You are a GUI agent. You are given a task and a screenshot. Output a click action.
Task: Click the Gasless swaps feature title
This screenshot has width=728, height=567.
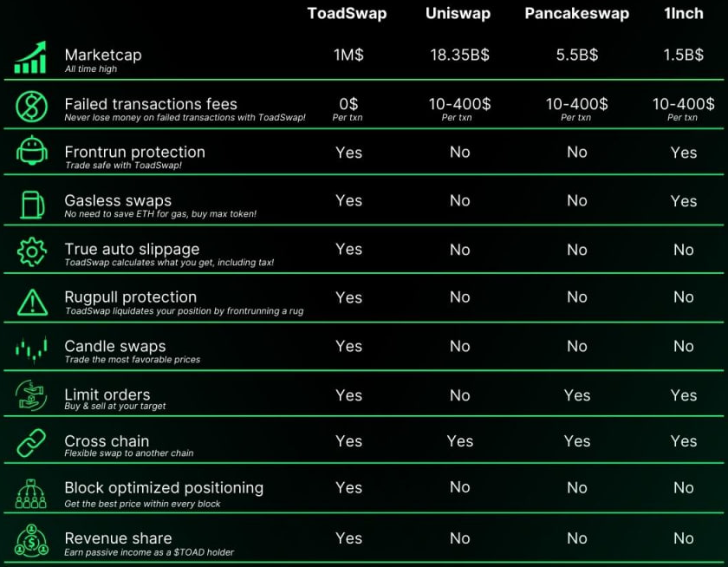[118, 200]
